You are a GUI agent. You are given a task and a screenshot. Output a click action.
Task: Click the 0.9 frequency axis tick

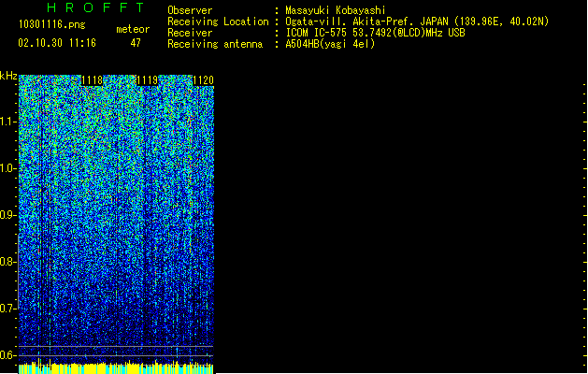tap(7, 215)
